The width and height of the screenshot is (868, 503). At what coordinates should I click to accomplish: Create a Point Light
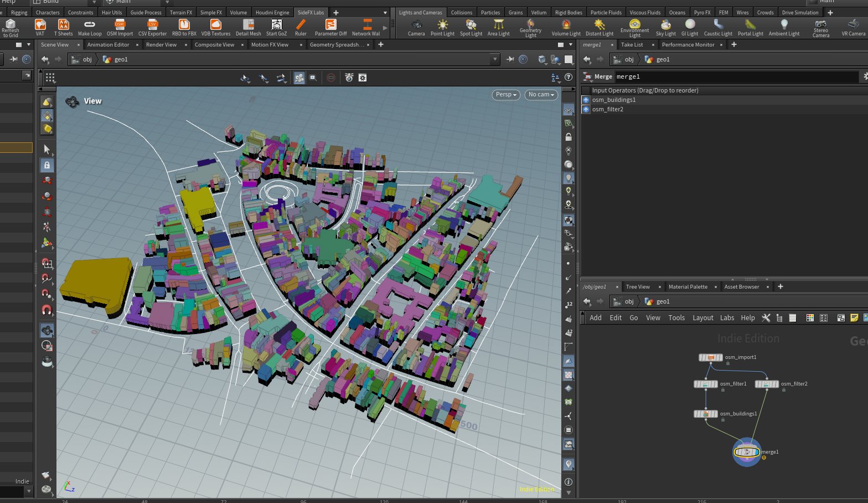(x=442, y=27)
